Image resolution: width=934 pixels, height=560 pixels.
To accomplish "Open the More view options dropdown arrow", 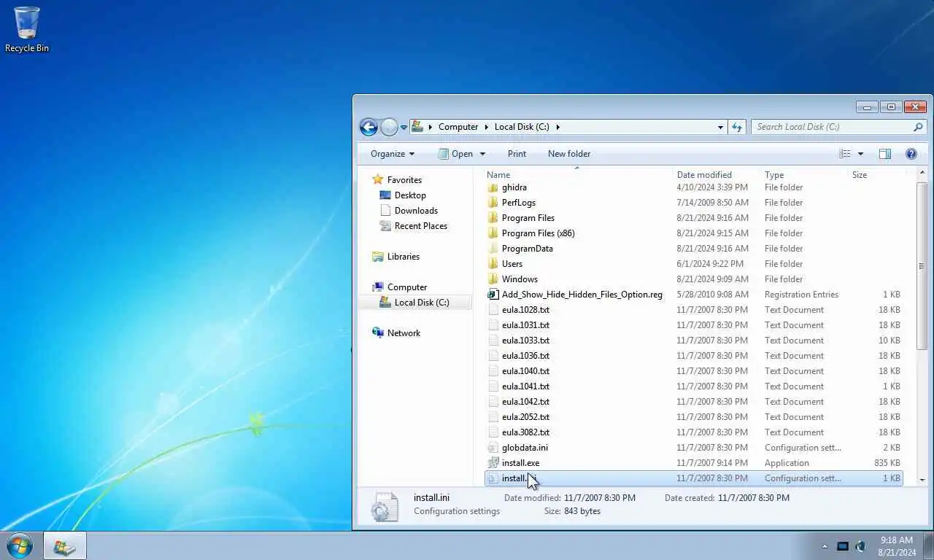I will pos(861,154).
